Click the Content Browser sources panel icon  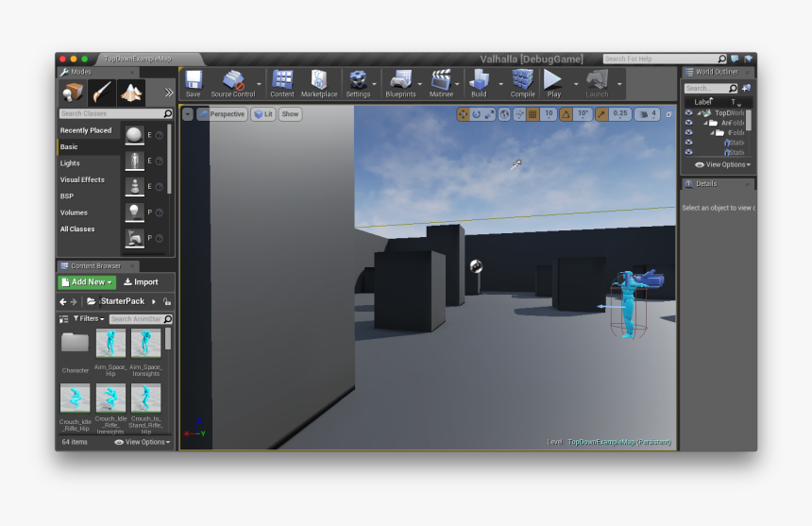63,319
